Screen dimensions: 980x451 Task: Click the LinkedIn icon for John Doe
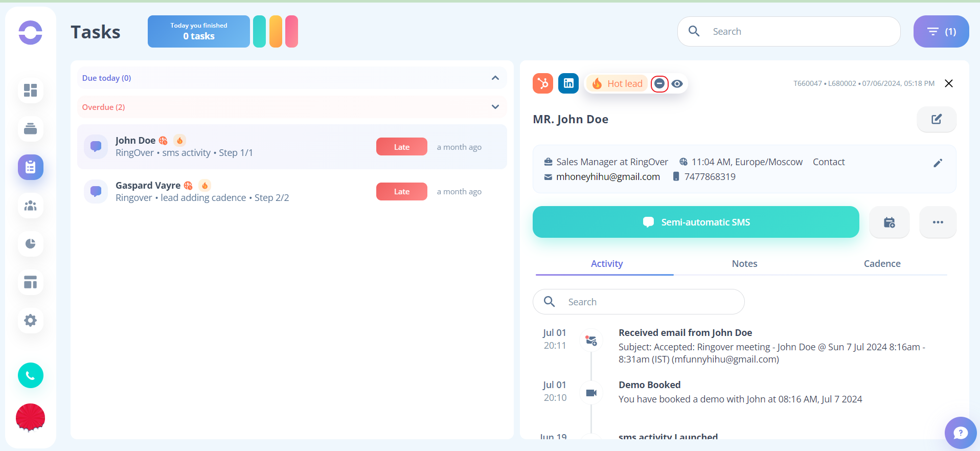[x=568, y=83]
